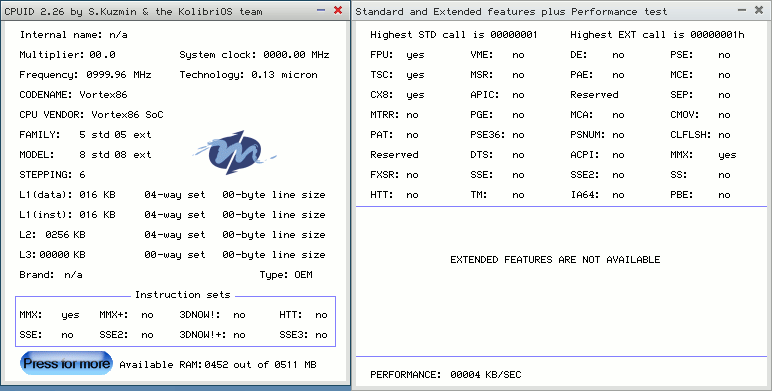Click 'FAMILY: 5 std 05 ext' line

85,134
